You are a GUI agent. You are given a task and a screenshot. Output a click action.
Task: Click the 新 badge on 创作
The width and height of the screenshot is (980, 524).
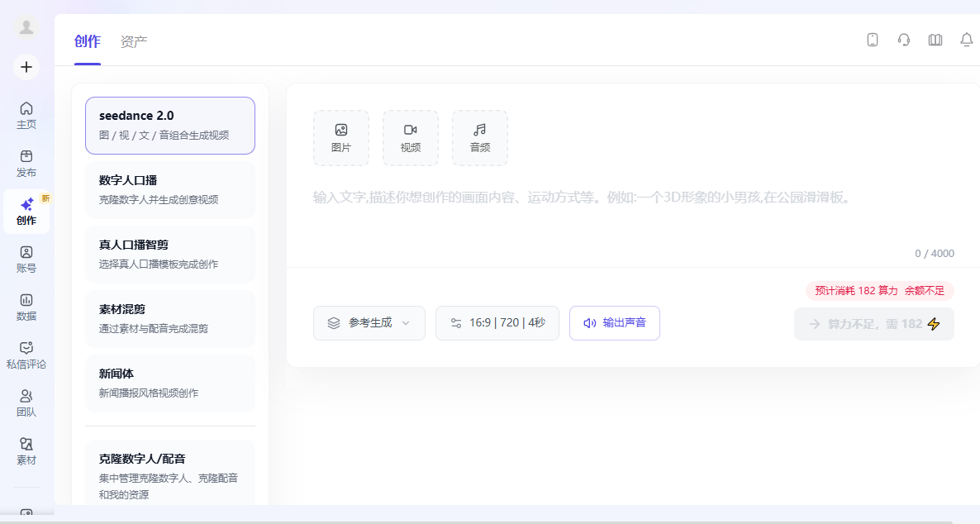(x=45, y=199)
